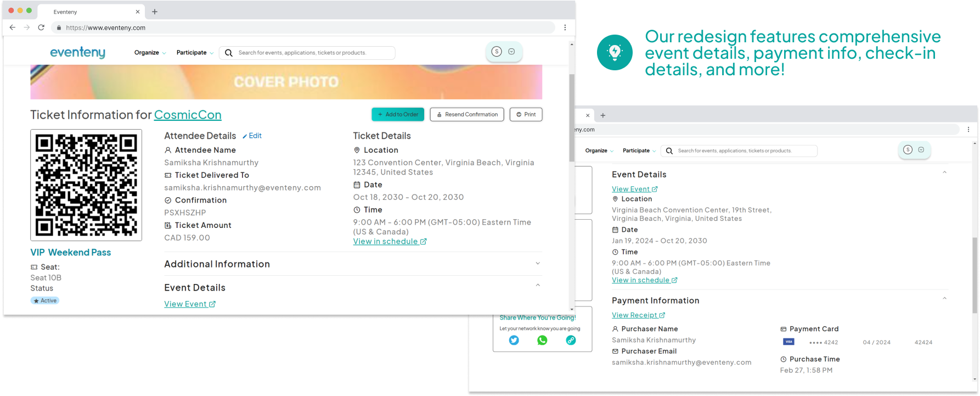
Task: Click the Print button
Action: coord(526,114)
